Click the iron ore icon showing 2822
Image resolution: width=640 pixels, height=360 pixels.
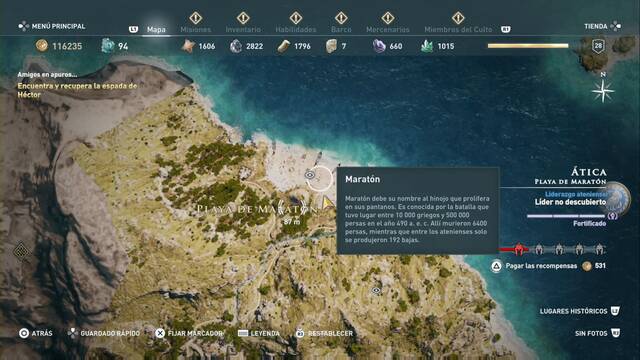pos(236,46)
